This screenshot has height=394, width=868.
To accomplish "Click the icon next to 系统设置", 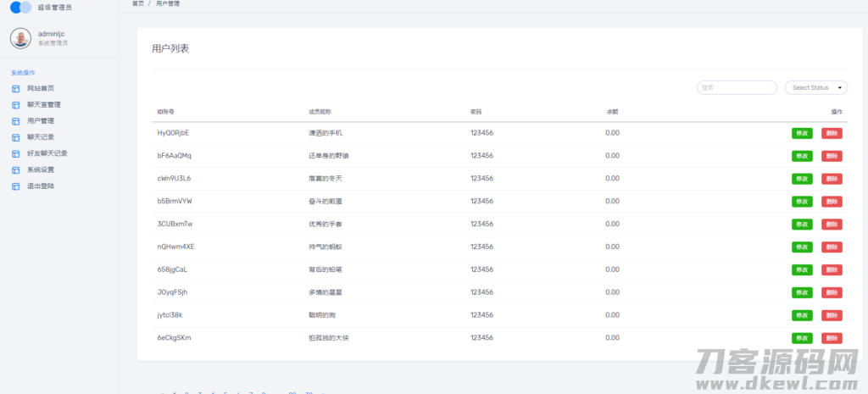I will tap(15, 169).
